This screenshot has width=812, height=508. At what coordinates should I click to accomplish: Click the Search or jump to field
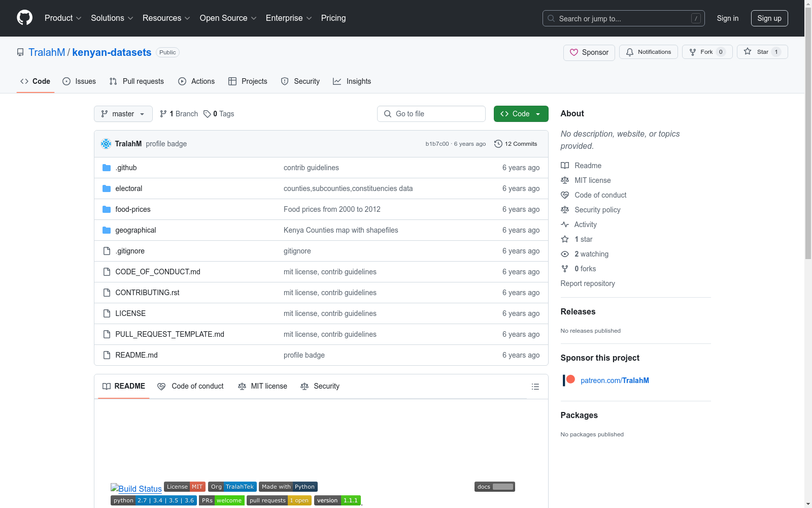pyautogui.click(x=624, y=18)
